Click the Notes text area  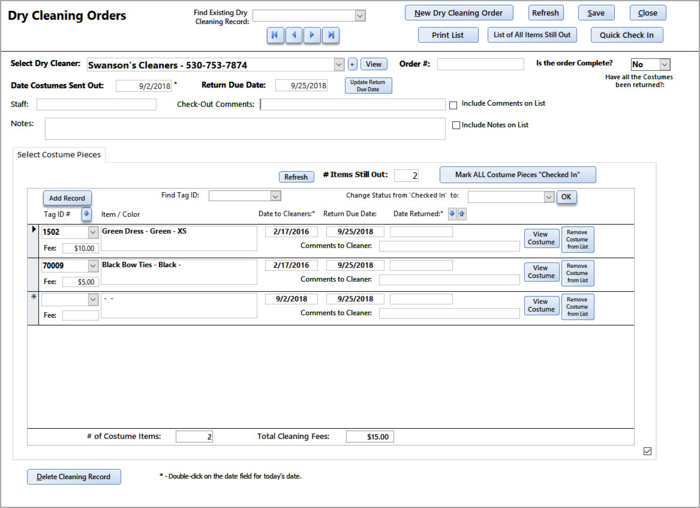coord(245,129)
